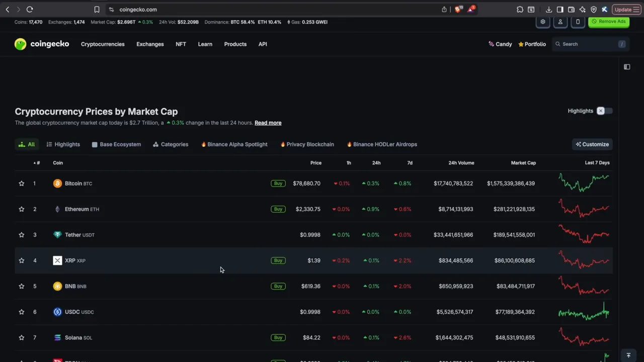The width and height of the screenshot is (644, 362).
Task: Select the Binance Alpha Spotlight tab
Action: 234,144
